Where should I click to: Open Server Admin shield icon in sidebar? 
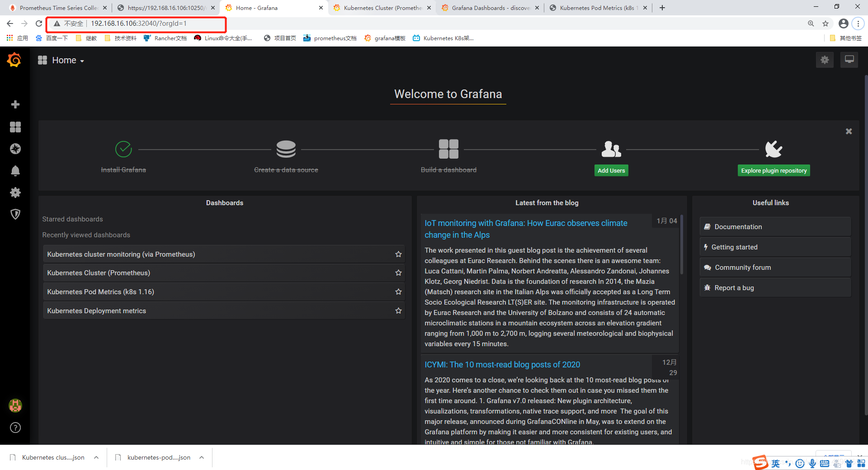tap(15, 214)
